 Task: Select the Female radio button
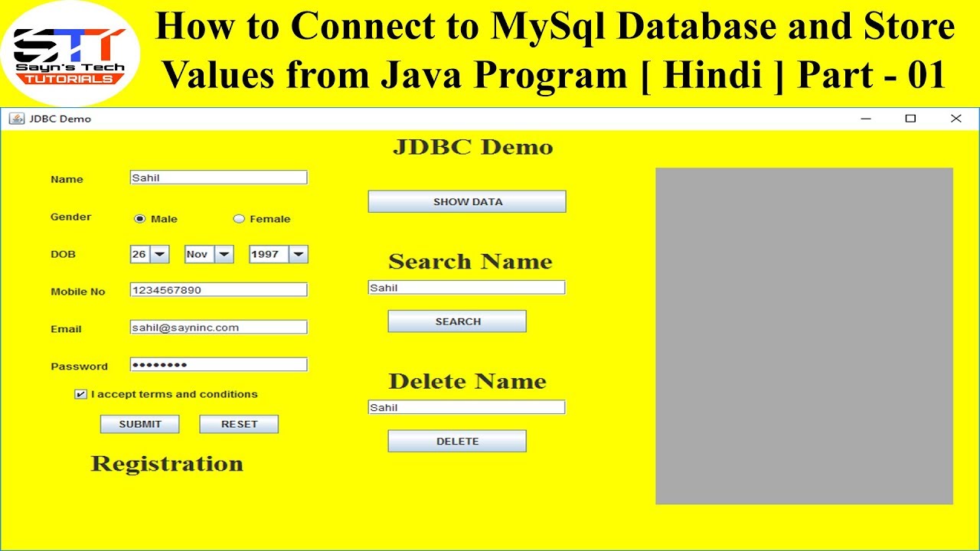[x=239, y=219]
